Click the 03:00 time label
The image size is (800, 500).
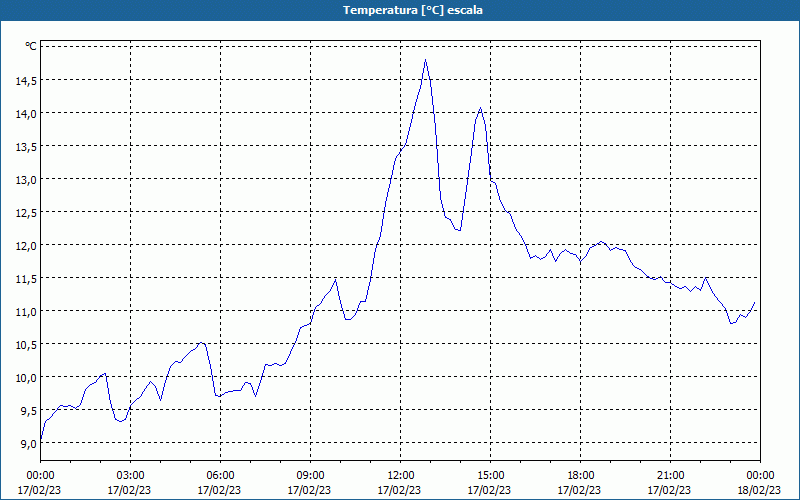click(x=131, y=476)
